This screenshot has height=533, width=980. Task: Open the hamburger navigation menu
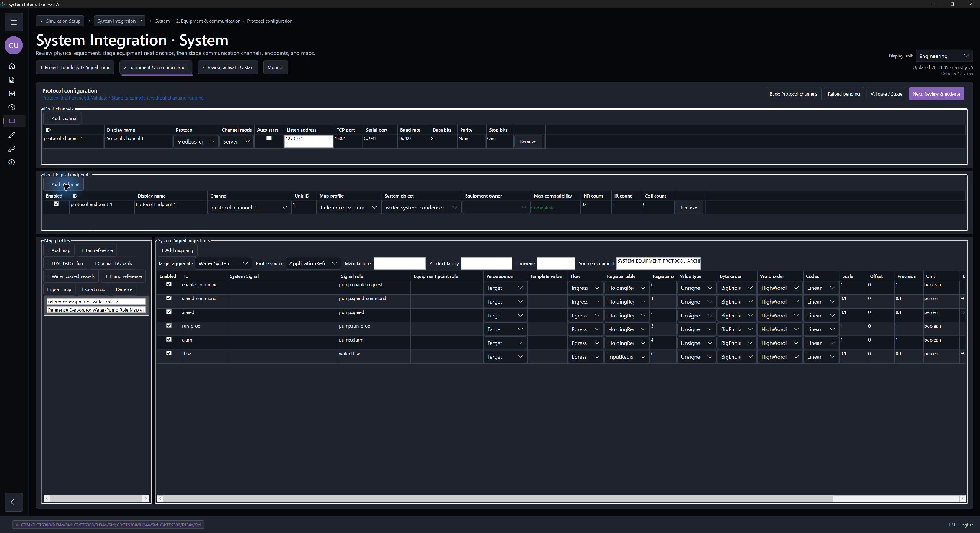pos(14,22)
